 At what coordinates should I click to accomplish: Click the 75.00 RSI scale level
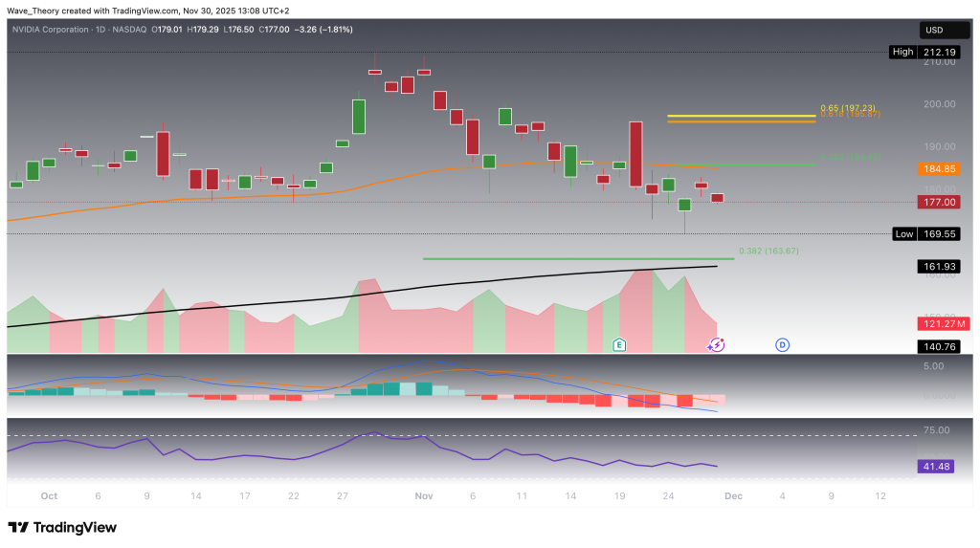pyautogui.click(x=938, y=430)
